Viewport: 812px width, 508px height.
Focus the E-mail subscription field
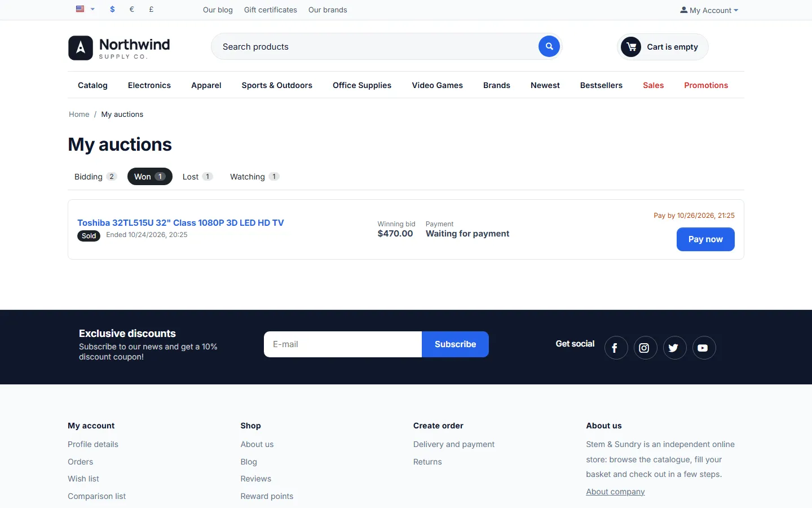[x=343, y=344]
